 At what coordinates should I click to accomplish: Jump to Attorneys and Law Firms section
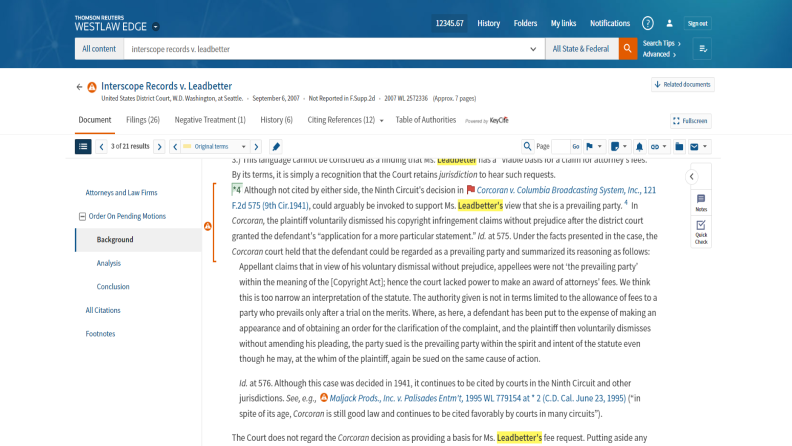(121, 192)
